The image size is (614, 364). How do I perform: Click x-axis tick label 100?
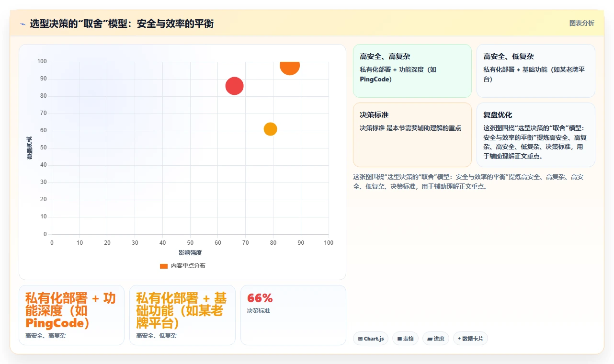(329, 243)
